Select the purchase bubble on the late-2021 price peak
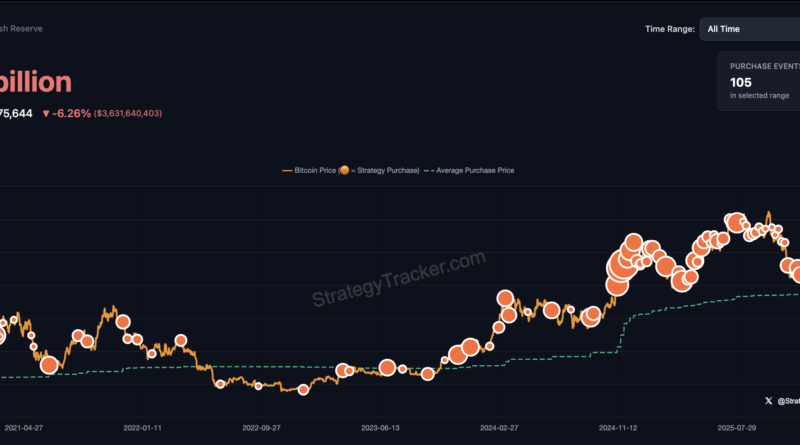 coord(123,322)
